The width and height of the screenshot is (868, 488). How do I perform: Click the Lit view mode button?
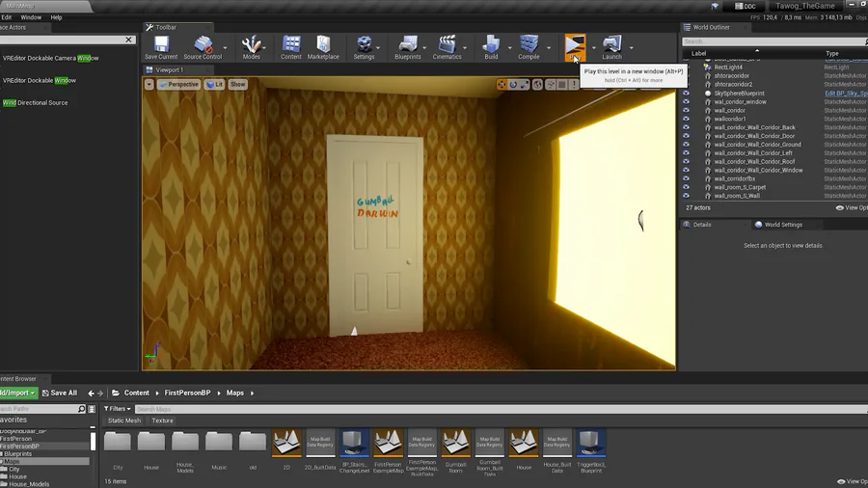[x=214, y=85]
